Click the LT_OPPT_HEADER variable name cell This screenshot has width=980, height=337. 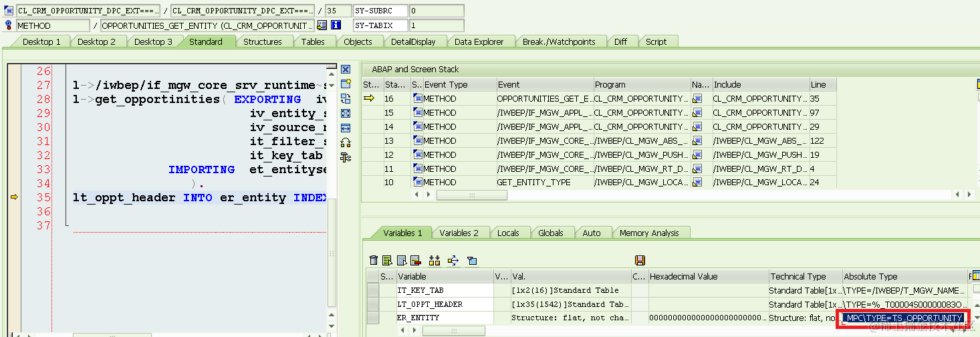tap(445, 304)
